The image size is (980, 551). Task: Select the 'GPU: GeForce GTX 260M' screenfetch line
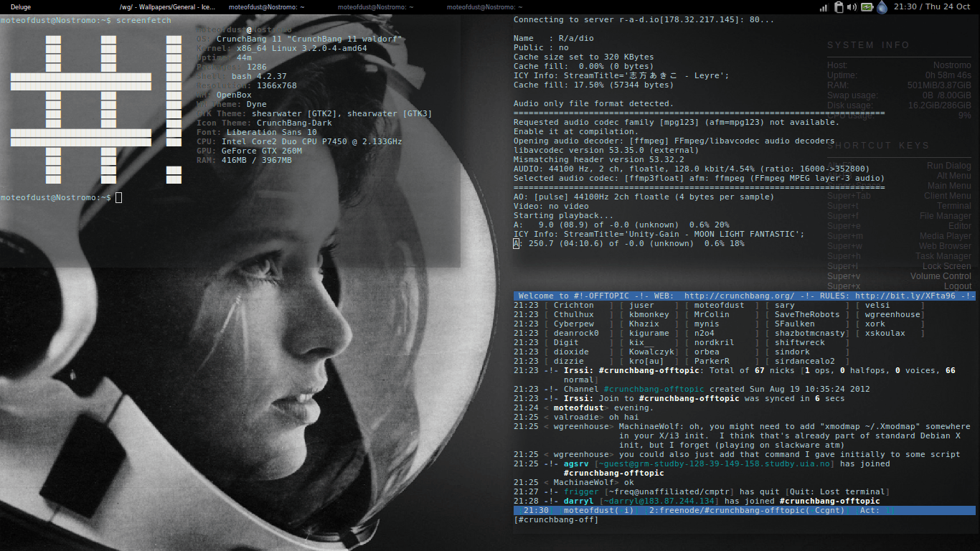(x=249, y=151)
